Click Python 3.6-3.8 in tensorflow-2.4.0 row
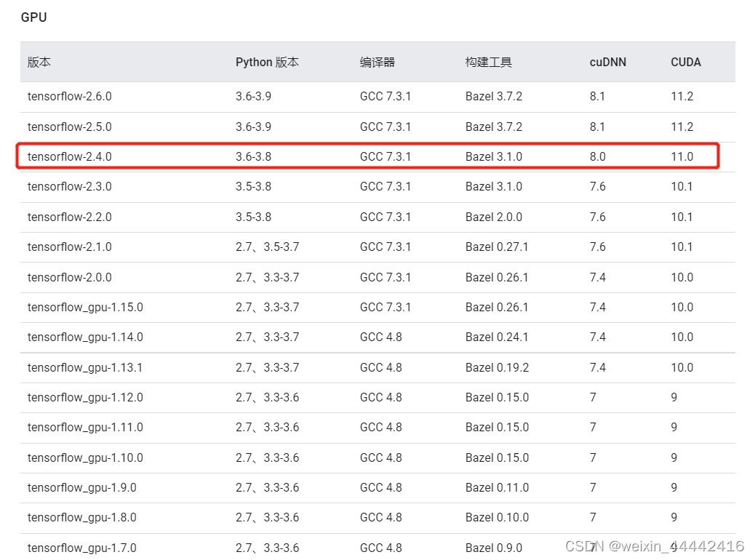This screenshot has width=755, height=560. click(x=253, y=156)
